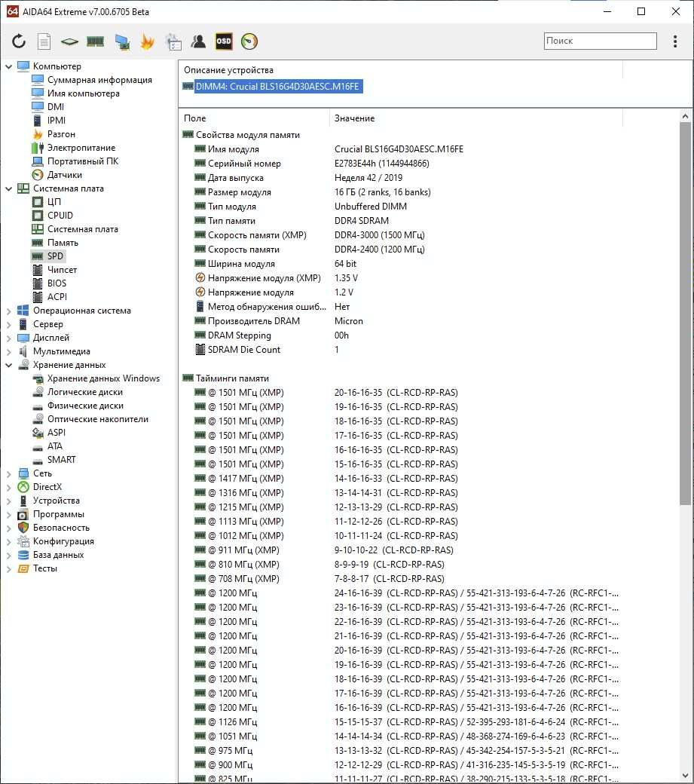Image resolution: width=694 pixels, height=784 pixels.
Task: Click the network computer toolbar icon
Action: pyautogui.click(x=122, y=42)
